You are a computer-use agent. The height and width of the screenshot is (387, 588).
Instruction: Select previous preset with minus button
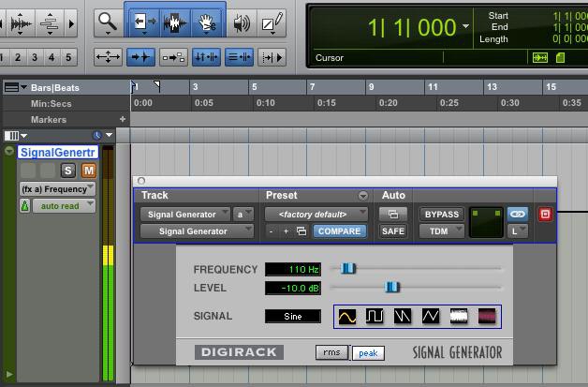tap(272, 231)
